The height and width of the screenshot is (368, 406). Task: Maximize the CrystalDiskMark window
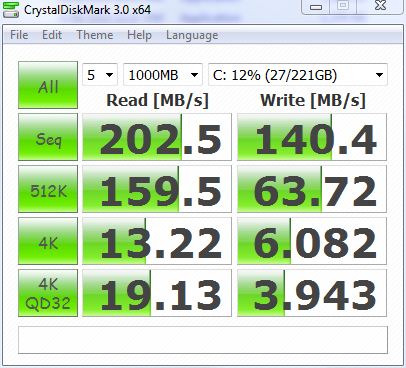343,7
